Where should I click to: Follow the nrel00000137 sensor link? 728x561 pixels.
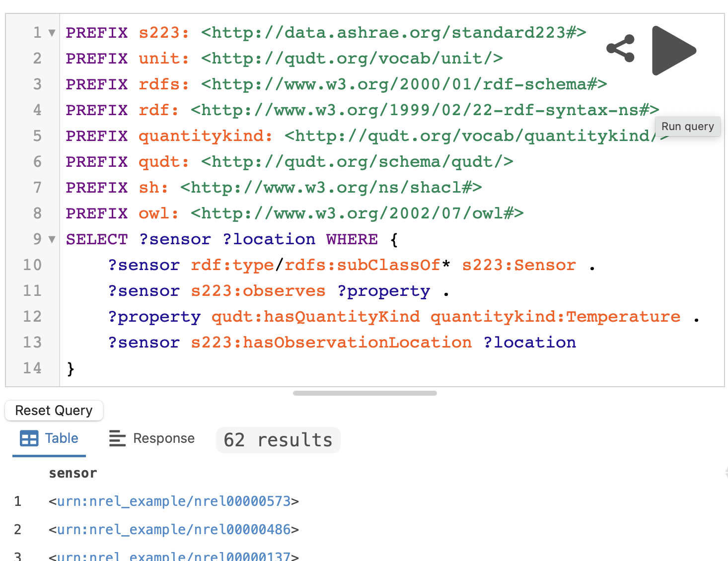click(174, 557)
